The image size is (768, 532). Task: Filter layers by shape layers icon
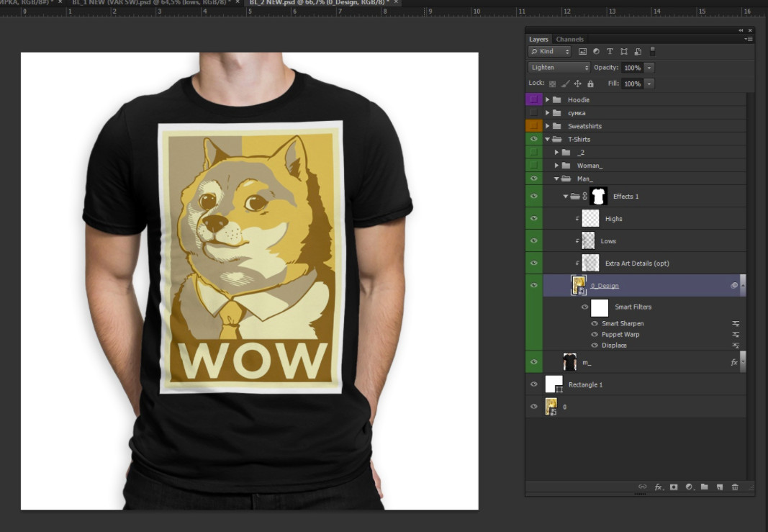(x=624, y=51)
